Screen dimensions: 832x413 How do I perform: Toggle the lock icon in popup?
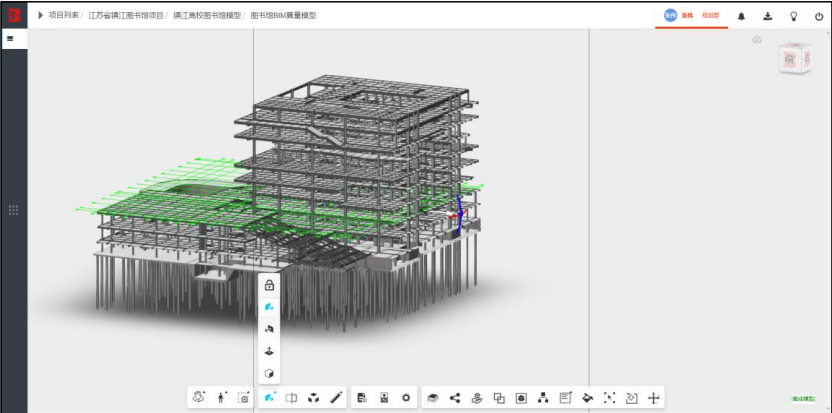[269, 285]
